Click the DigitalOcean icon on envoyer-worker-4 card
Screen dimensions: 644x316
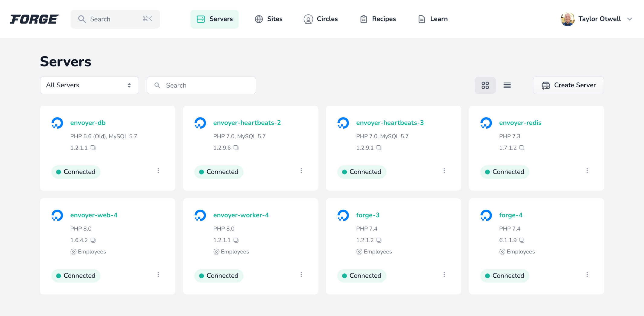click(x=200, y=215)
